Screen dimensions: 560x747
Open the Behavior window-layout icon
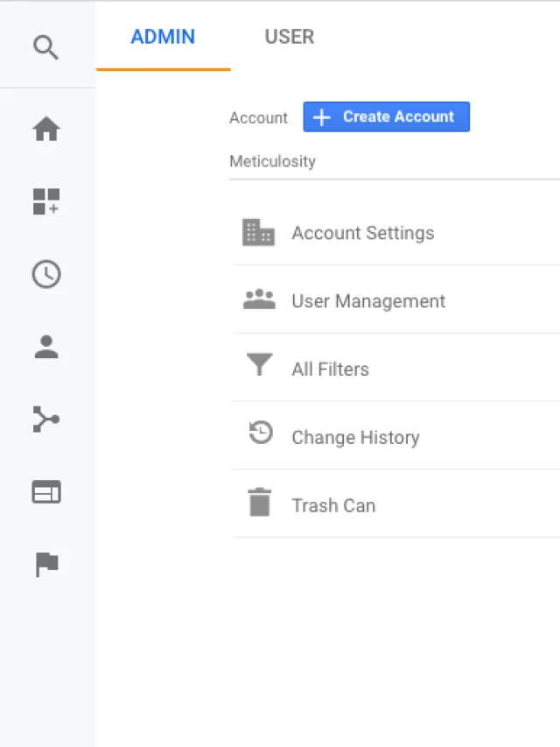(x=46, y=493)
